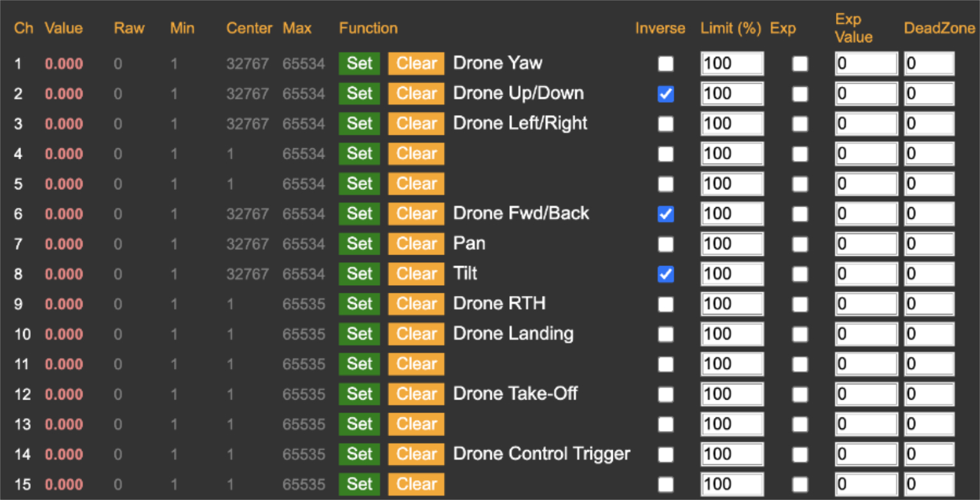The image size is (980, 500).
Task: Select DeadZone field on channel 15
Action: (929, 485)
